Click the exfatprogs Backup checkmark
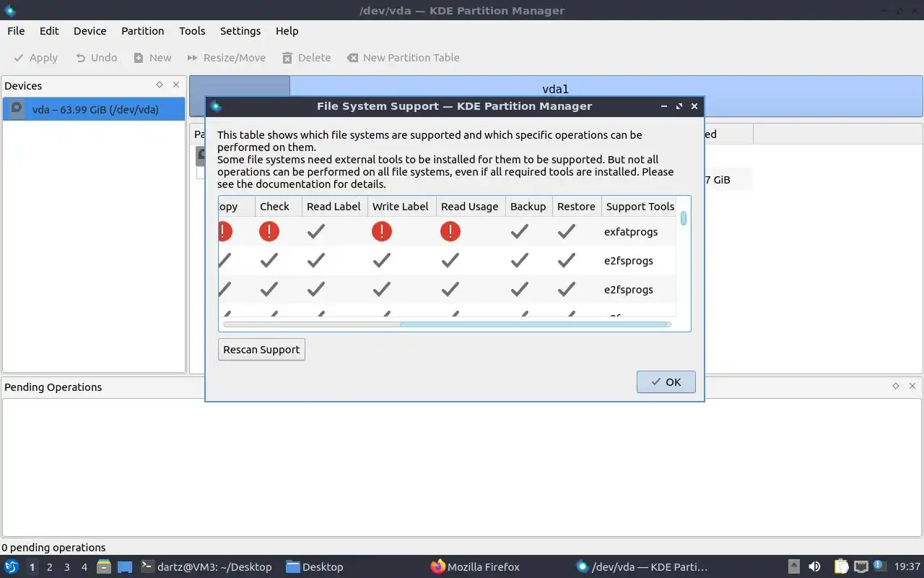 (x=520, y=231)
